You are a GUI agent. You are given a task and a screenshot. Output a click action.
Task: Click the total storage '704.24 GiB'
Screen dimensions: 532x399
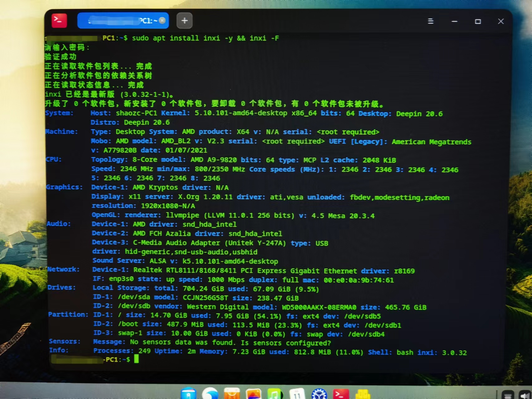[x=203, y=289]
